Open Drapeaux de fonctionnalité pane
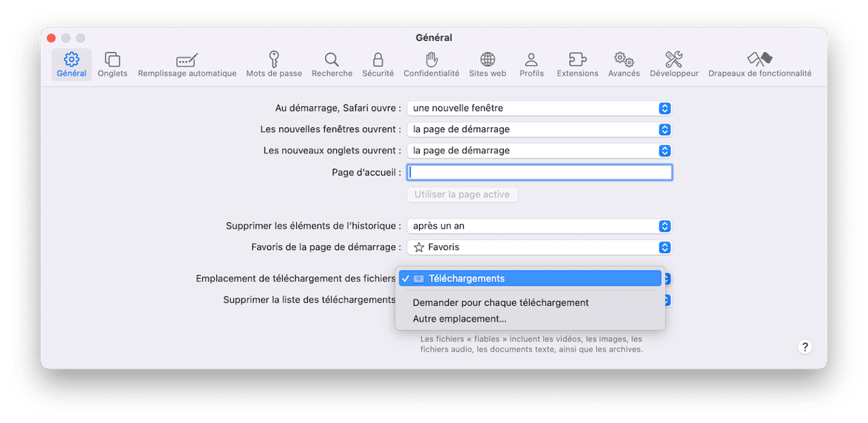Viewport: 868px width, 423px height. (x=759, y=64)
